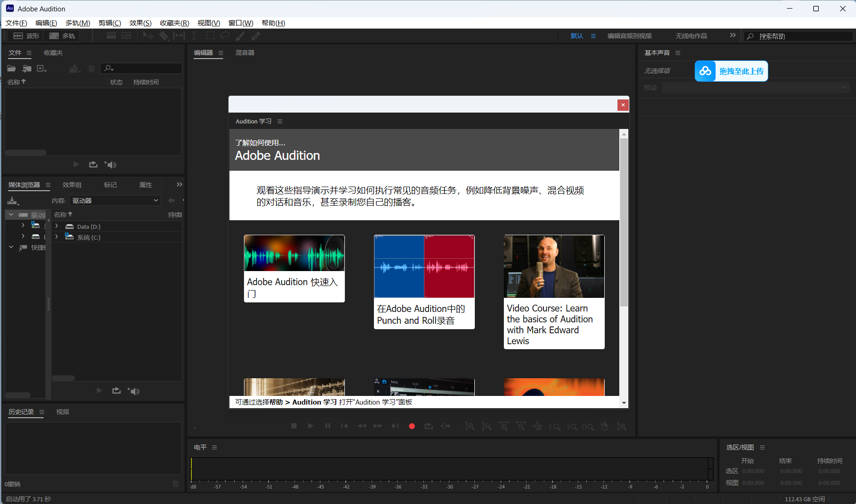
Task: Toggle spectral frequency display in toolbar
Action: click(x=111, y=36)
